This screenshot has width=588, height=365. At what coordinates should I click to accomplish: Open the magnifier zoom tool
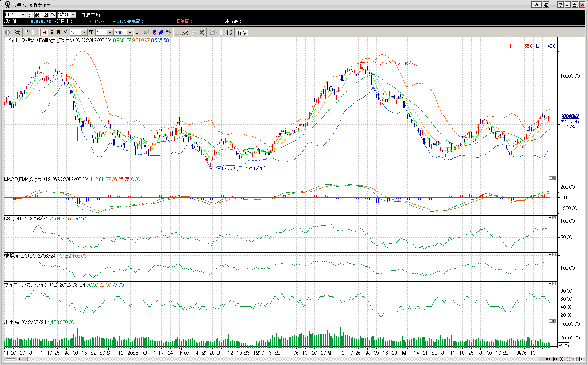point(18,32)
